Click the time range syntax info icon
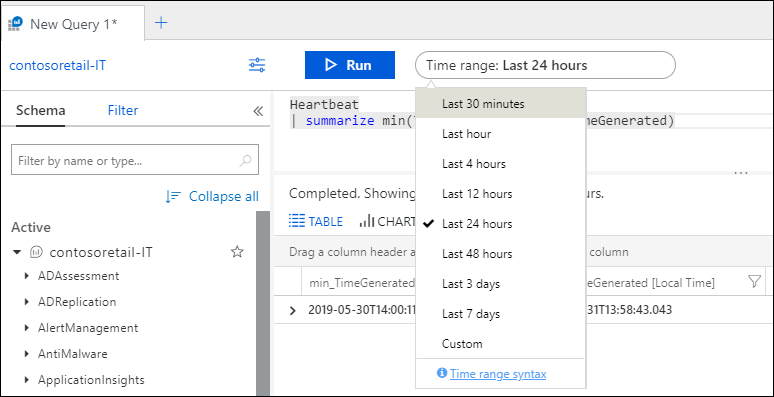The image size is (774, 397). [x=442, y=373]
